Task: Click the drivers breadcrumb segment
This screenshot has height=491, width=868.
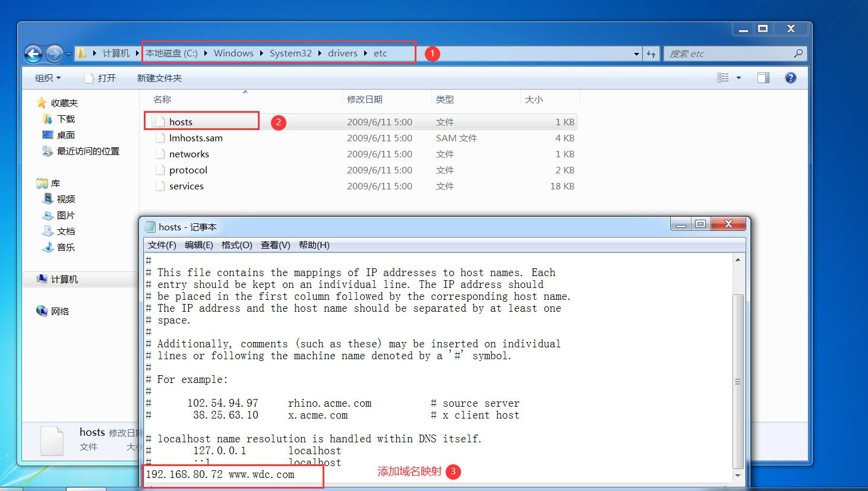Action: point(343,53)
